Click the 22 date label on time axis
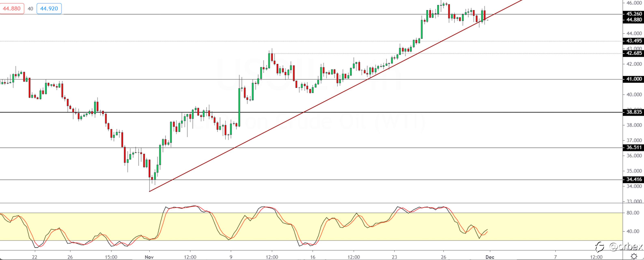The height and width of the screenshot is (260, 644). [x=35, y=257]
